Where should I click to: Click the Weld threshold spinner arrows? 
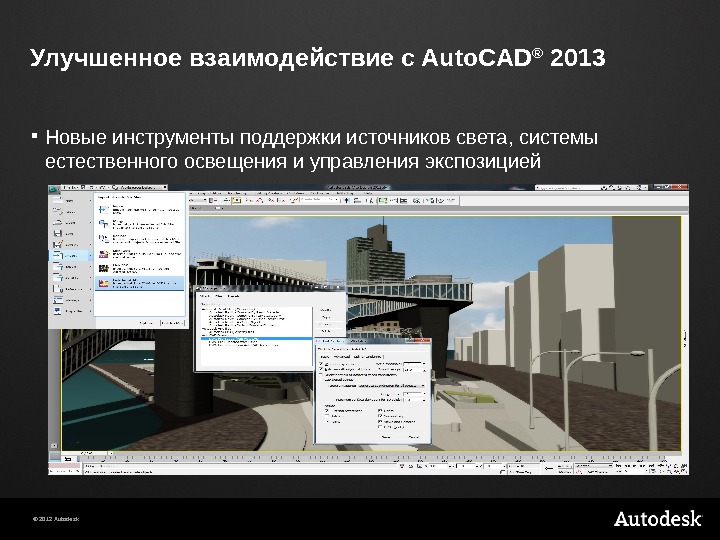pos(424,364)
